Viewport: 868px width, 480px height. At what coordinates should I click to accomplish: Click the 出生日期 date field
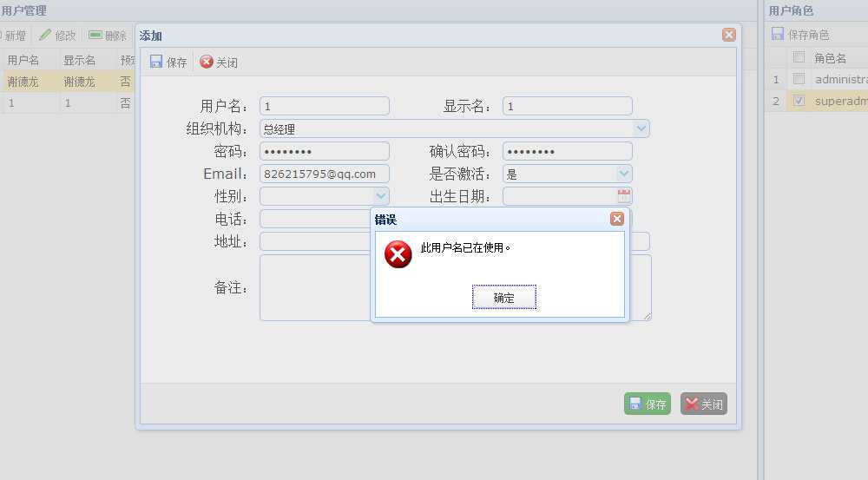pos(560,196)
